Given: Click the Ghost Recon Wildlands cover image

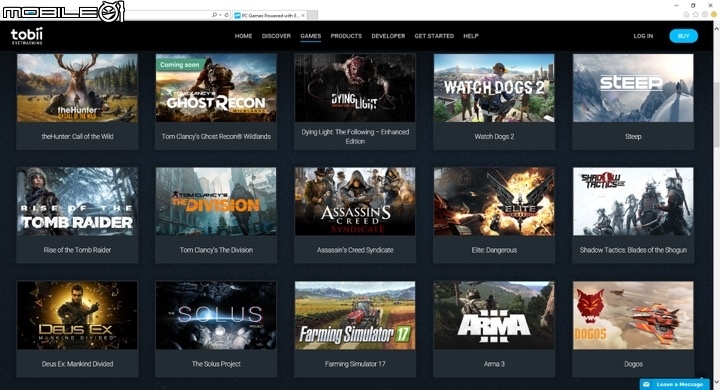Looking at the screenshot, I should [216, 88].
